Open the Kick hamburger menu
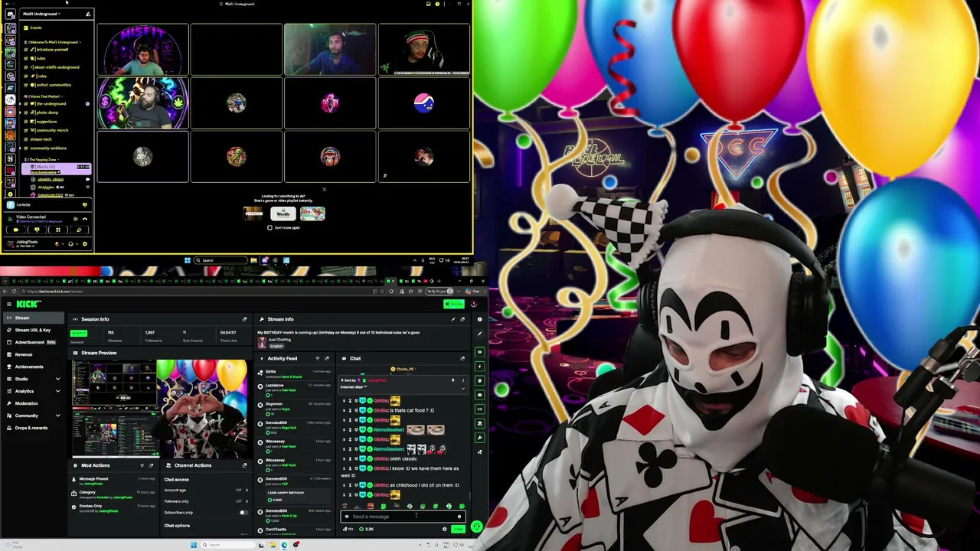This screenshot has height=551, width=980. pyautogui.click(x=8, y=304)
